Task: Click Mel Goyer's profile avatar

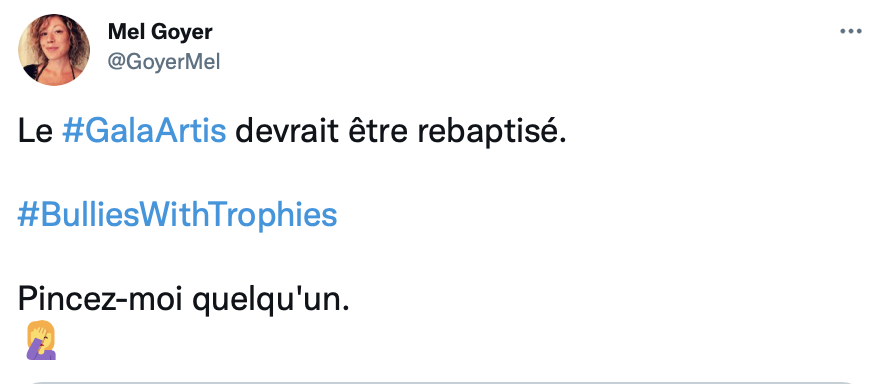Action: coord(54,50)
